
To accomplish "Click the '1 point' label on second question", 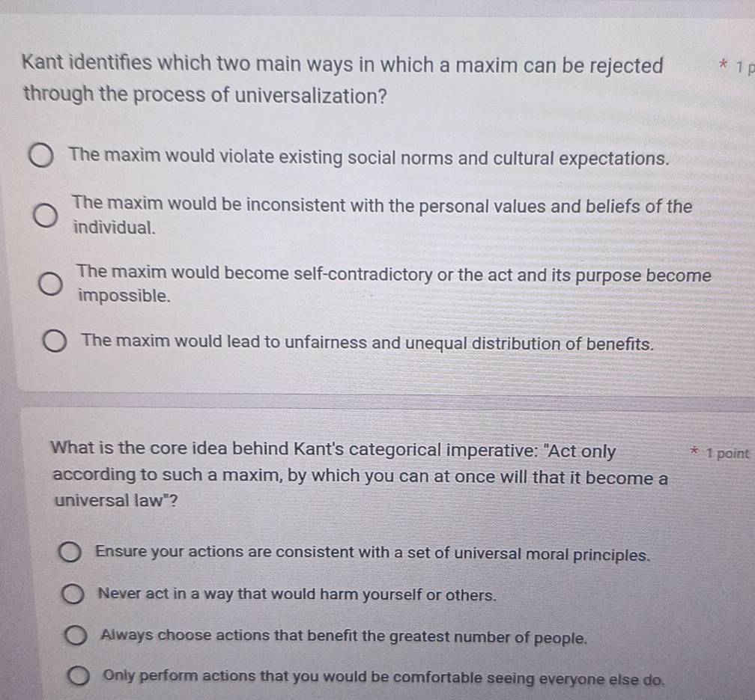I will (727, 453).
